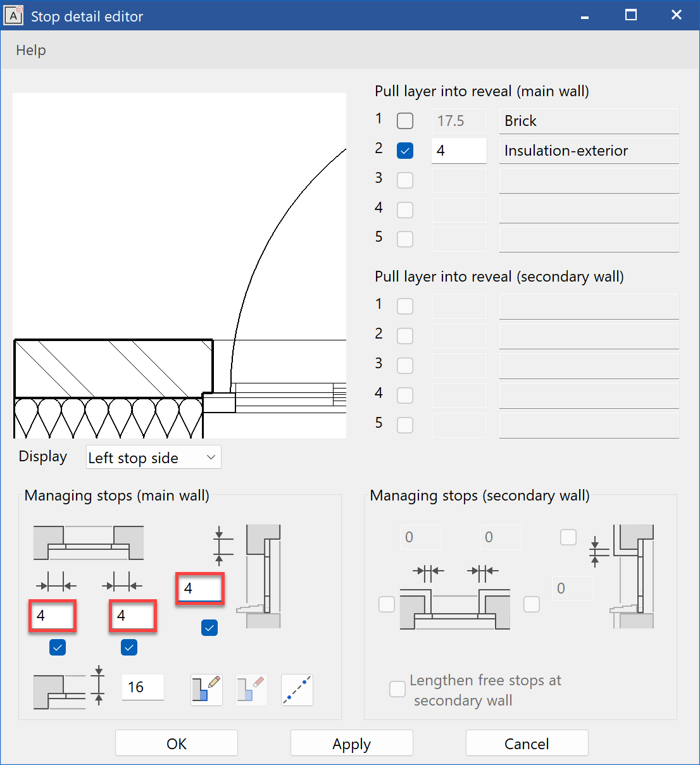
Task: Click the stop detail preview drawing
Action: click(179, 266)
